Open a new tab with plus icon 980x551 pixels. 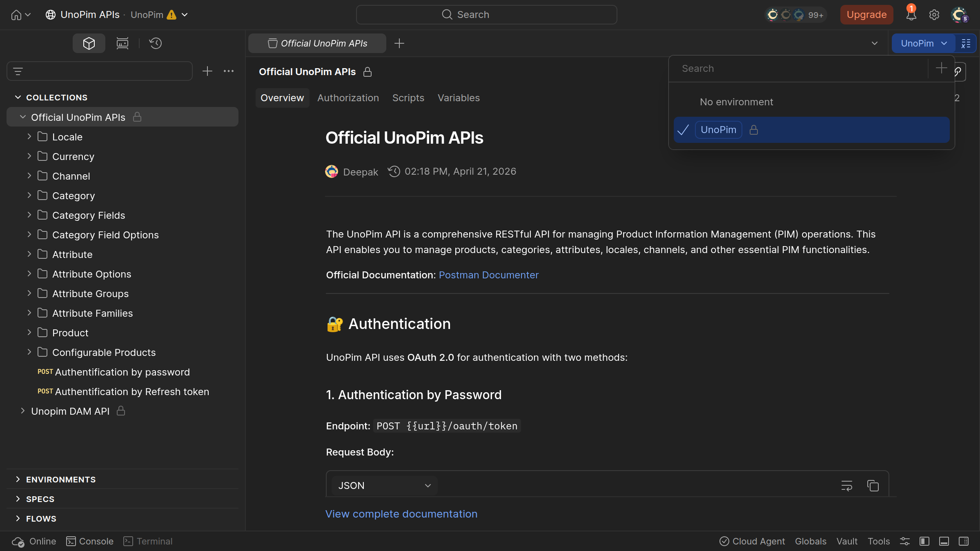[399, 43]
